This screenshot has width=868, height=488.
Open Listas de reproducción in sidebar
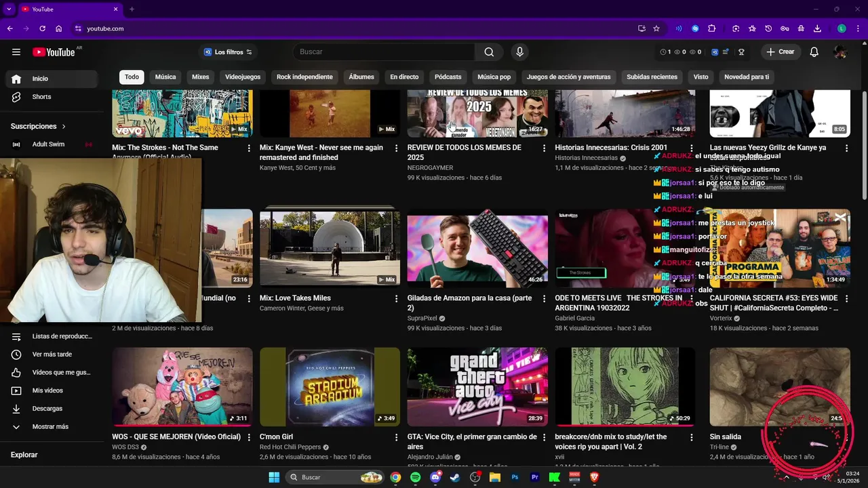(x=52, y=336)
